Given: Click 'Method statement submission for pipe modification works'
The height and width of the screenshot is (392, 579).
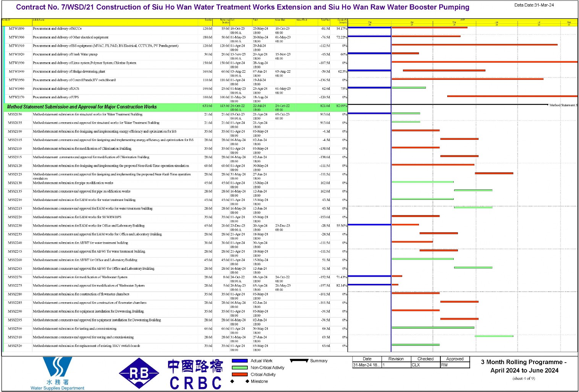Looking at the screenshot, I should (73, 183).
